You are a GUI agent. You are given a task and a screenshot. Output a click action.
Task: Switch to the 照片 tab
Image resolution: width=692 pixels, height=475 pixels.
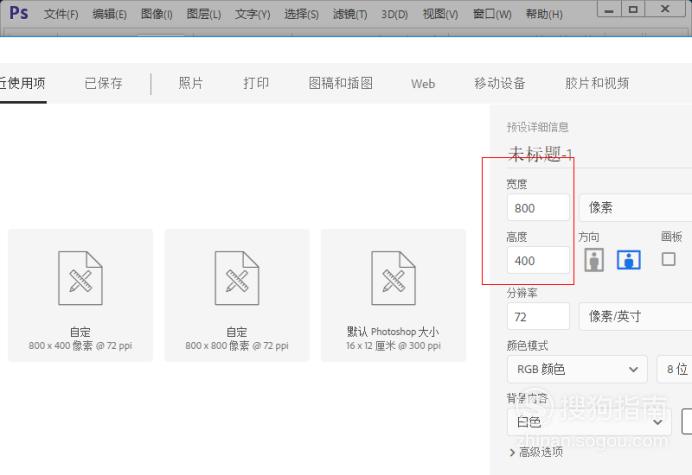(x=191, y=83)
